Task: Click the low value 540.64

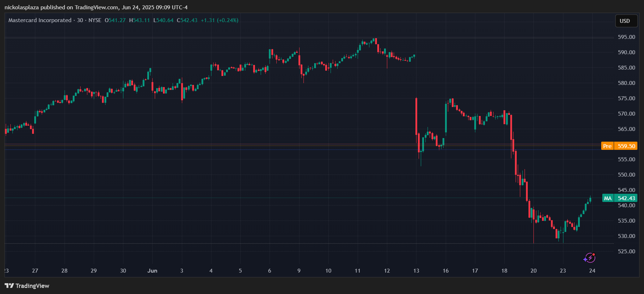Action: point(165,20)
